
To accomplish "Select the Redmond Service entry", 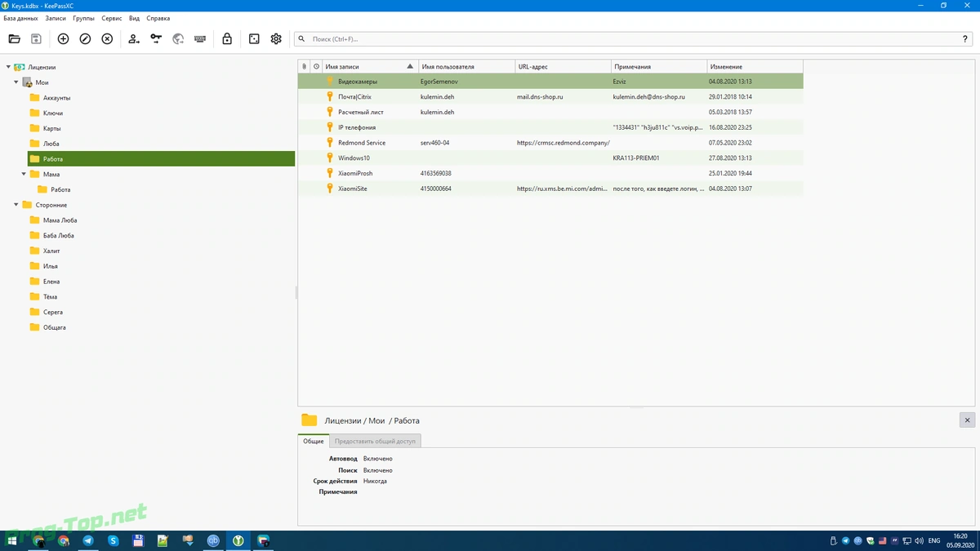I will (x=550, y=143).
